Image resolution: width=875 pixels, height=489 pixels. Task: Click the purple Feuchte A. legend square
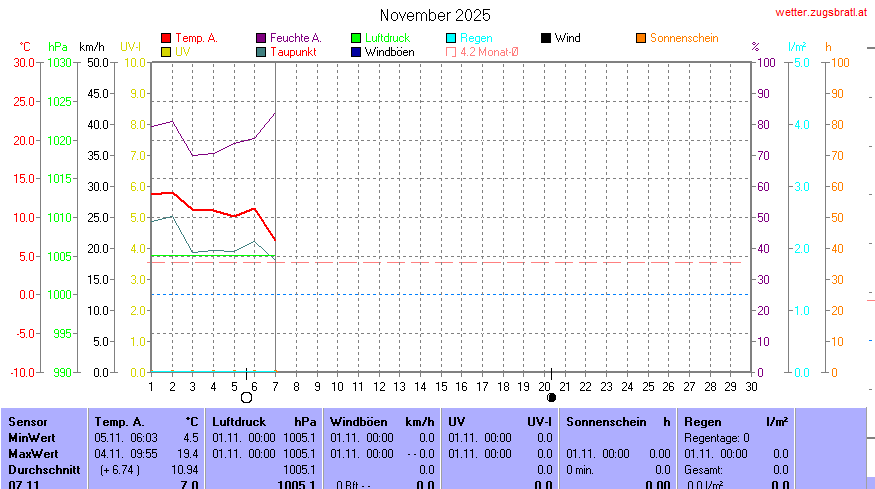(x=261, y=38)
